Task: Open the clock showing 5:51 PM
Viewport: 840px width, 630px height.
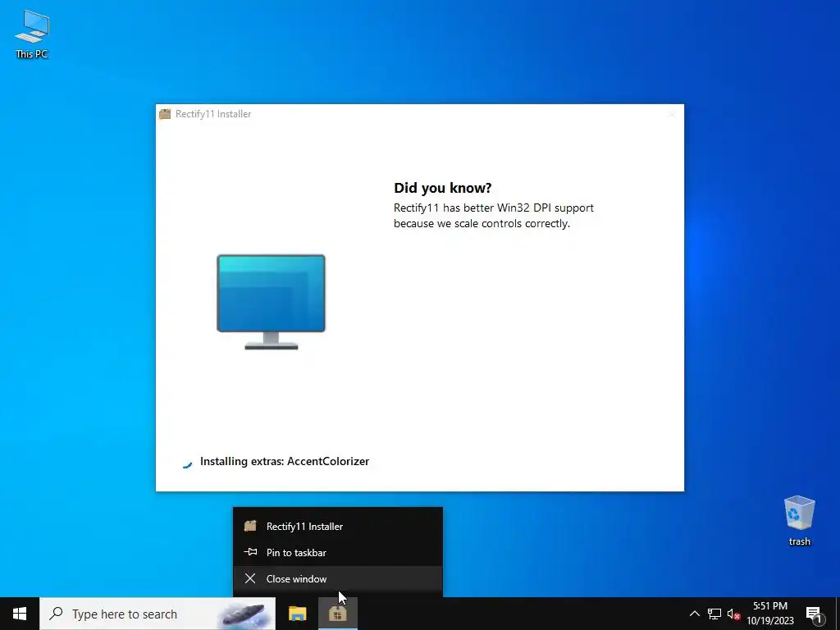Action: tap(769, 614)
